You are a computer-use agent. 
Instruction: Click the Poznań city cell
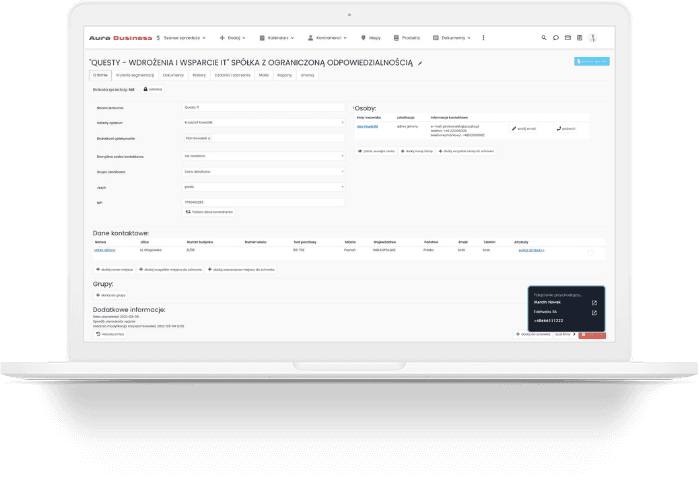(350, 250)
